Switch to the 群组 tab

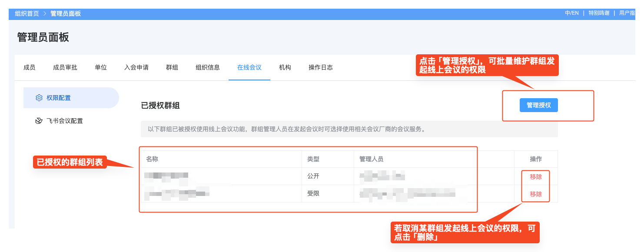[172, 67]
